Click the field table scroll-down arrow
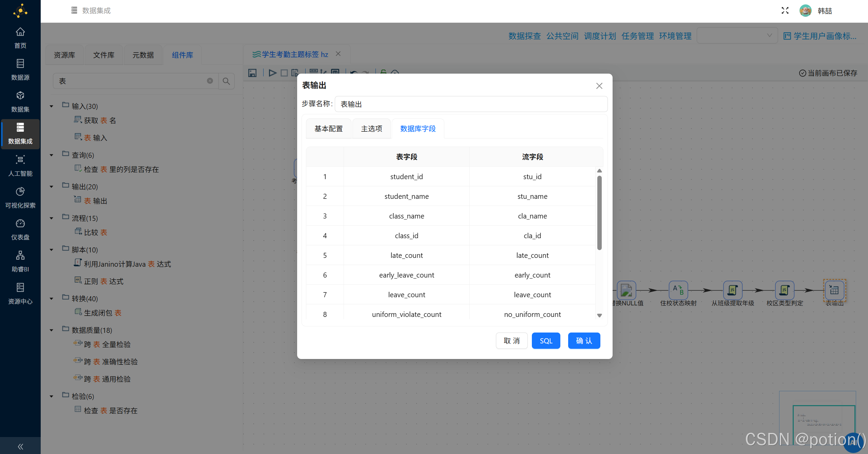The width and height of the screenshot is (868, 454). click(599, 315)
